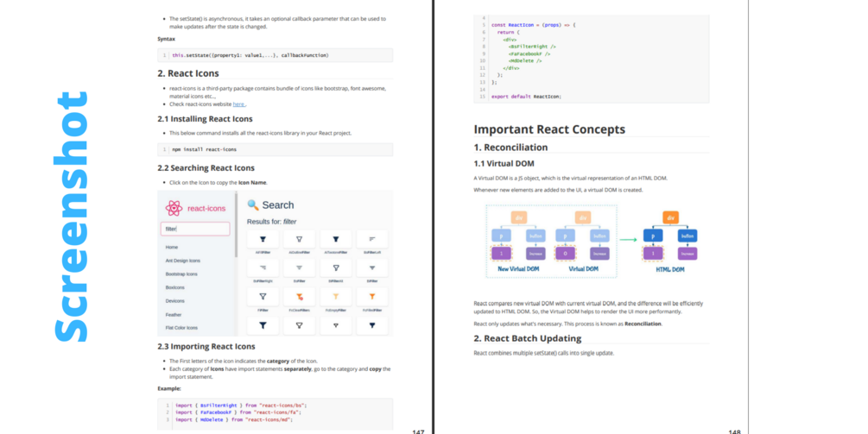868x434 pixels.
Task: Pick the AiTwotoneFilter icon
Action: tap(335, 239)
